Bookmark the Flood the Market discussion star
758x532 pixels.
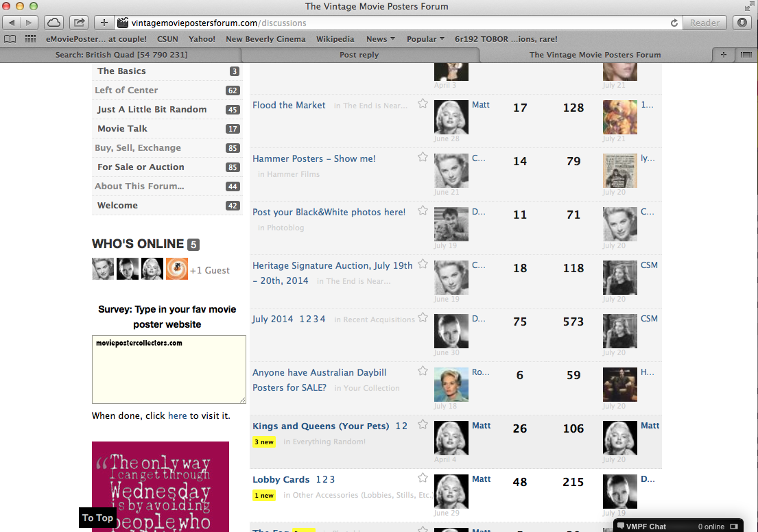click(423, 104)
